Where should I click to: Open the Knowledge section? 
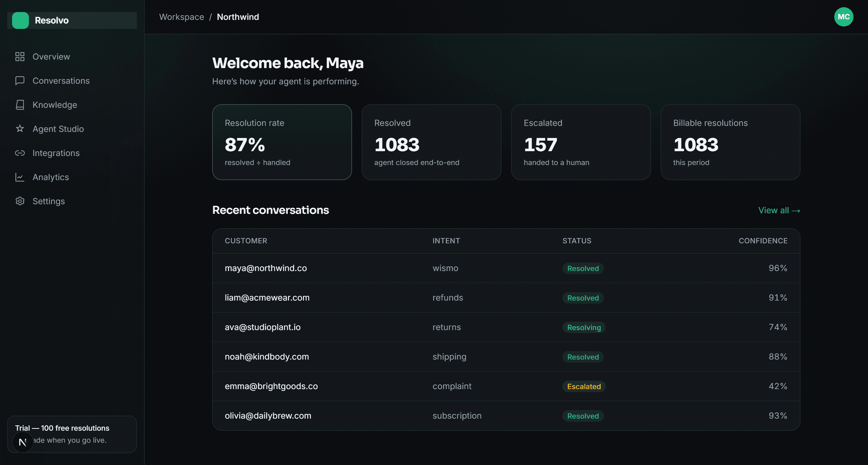[72, 105]
